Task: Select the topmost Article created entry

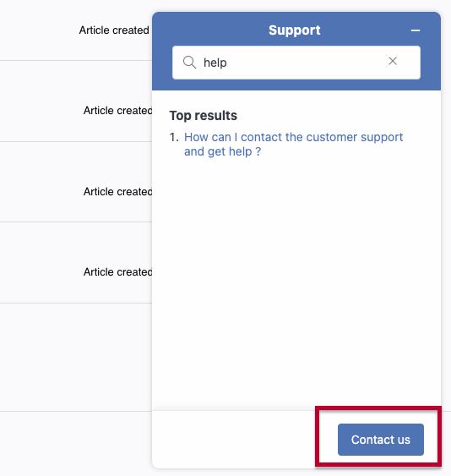Action: pyautogui.click(x=114, y=30)
